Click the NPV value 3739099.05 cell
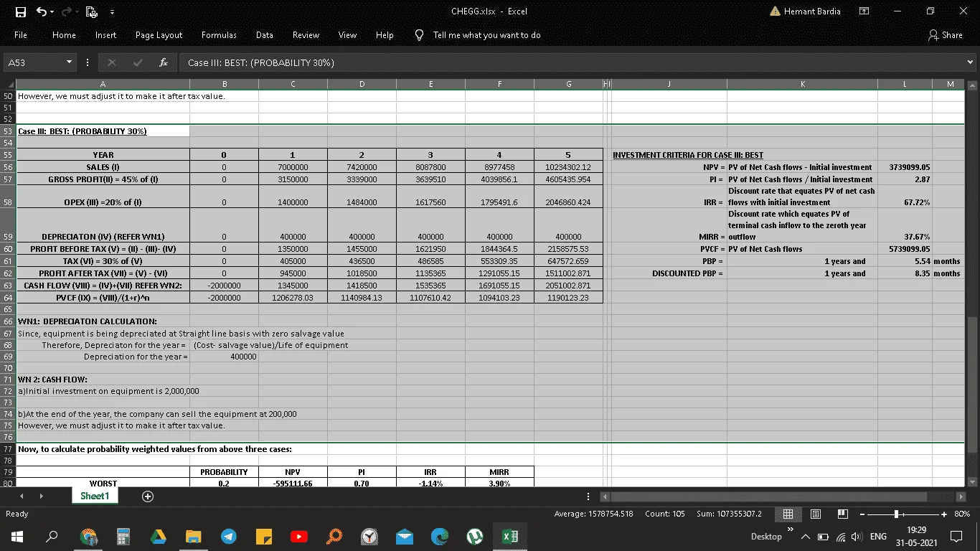 [905, 167]
